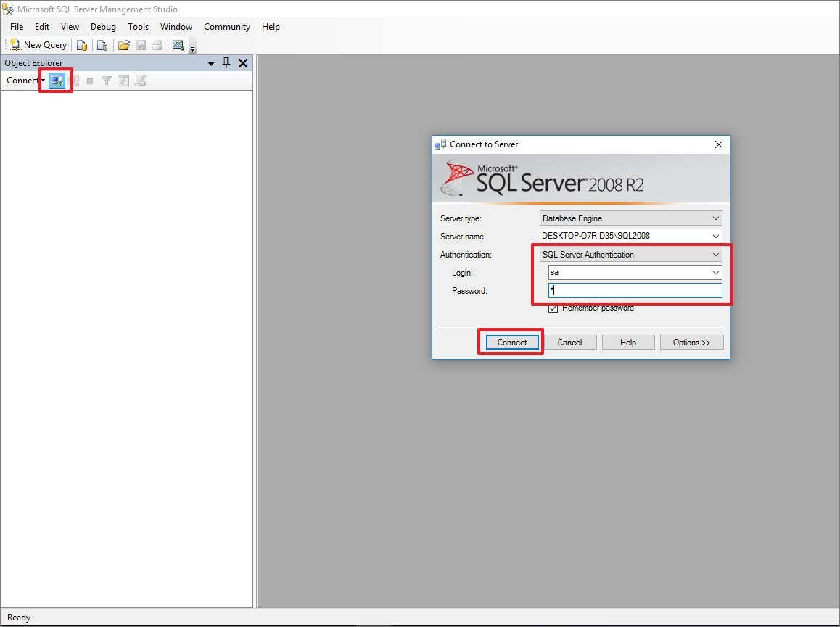Click Connect Object Explorer icon
The width and height of the screenshot is (840, 627).
[57, 81]
